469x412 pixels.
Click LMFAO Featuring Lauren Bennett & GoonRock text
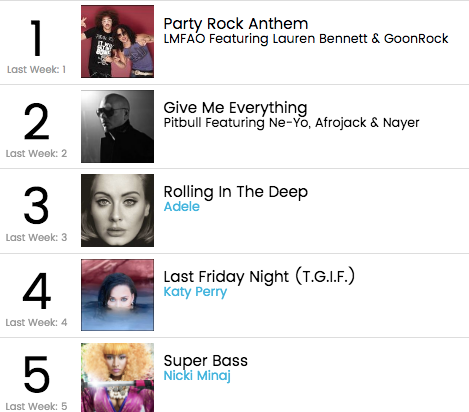(306, 39)
